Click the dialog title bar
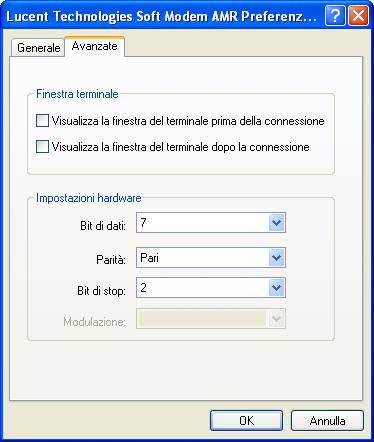The image size is (374, 442). [x=162, y=16]
